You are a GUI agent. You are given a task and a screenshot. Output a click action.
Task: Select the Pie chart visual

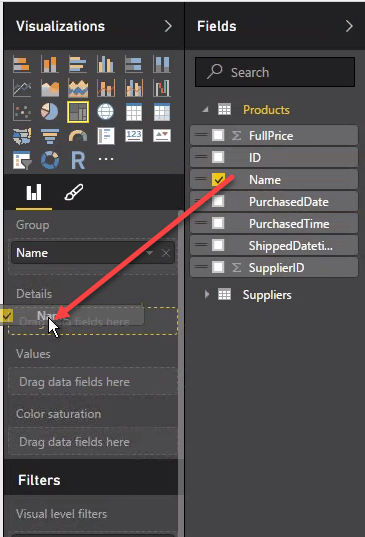coord(50,112)
